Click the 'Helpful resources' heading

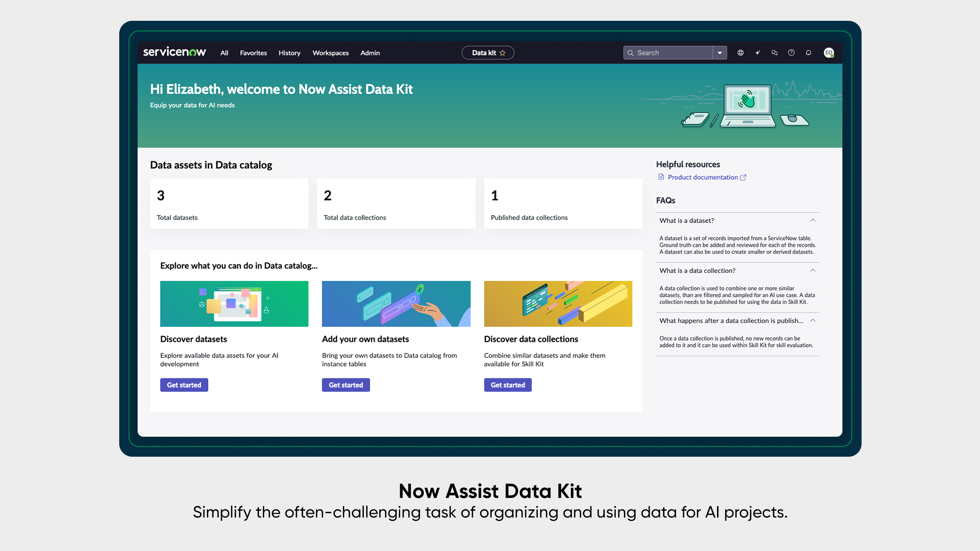(688, 164)
